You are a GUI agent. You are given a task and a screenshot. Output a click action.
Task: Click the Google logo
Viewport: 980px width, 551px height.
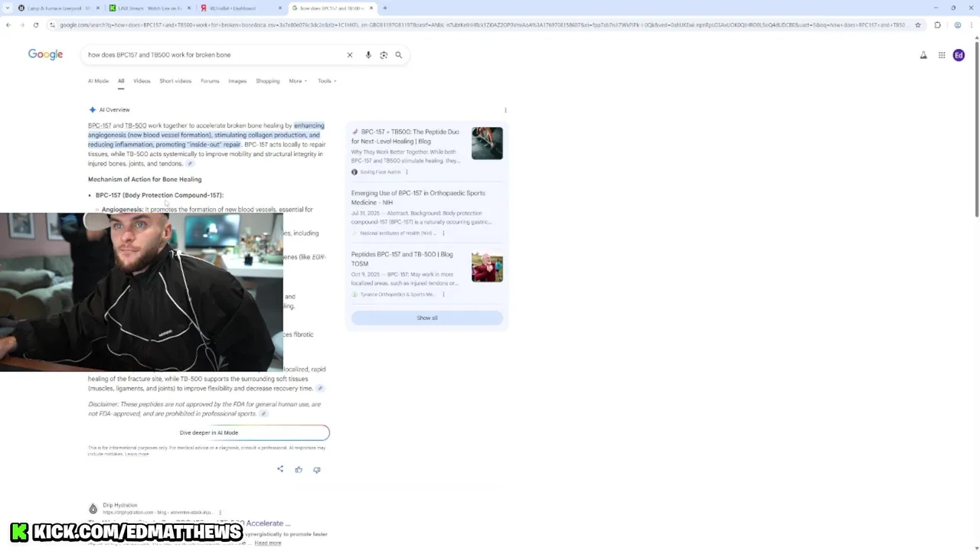[45, 54]
